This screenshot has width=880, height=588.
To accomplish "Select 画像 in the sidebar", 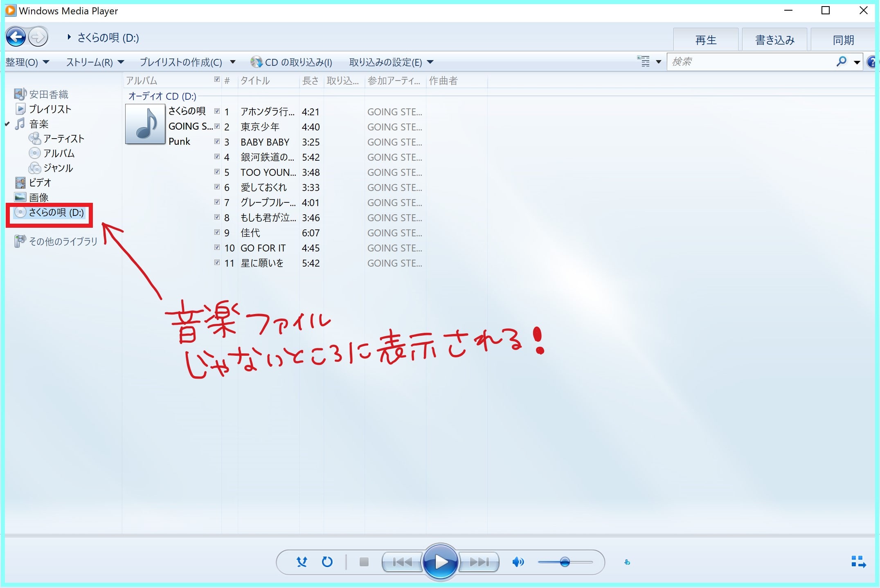I will pyautogui.click(x=32, y=197).
